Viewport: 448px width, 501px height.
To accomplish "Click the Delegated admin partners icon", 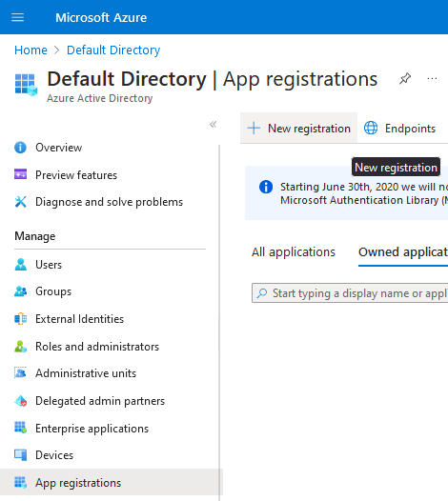I will point(20,401).
